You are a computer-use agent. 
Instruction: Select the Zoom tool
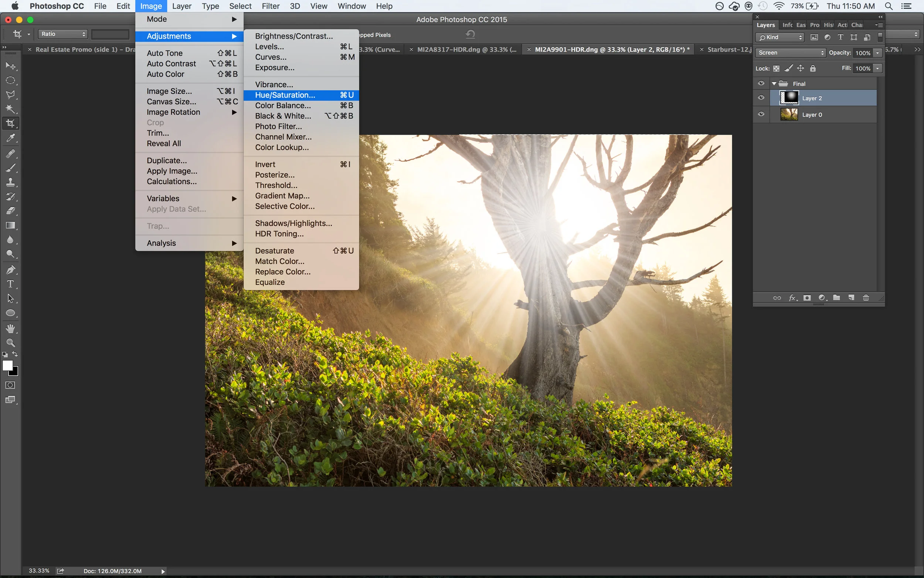coord(10,342)
